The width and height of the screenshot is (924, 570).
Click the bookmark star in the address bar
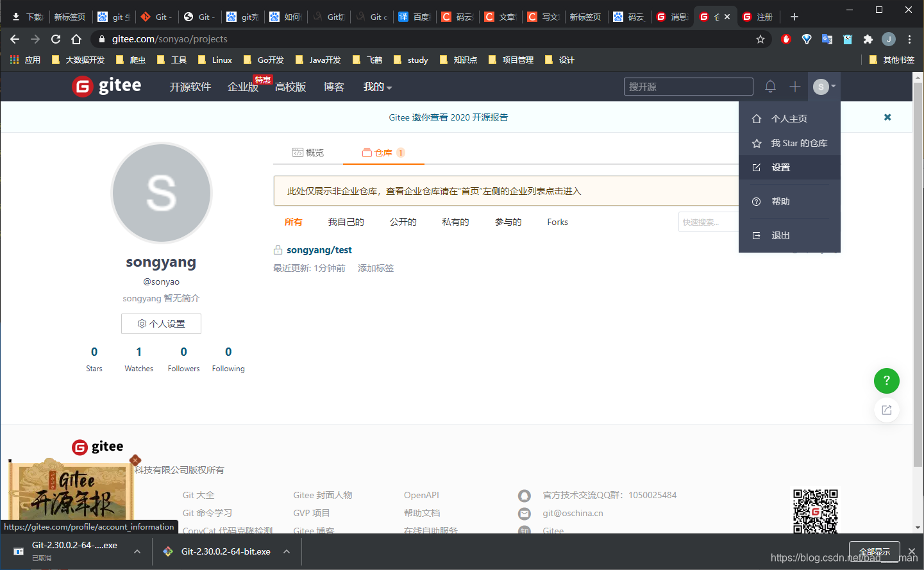point(760,39)
